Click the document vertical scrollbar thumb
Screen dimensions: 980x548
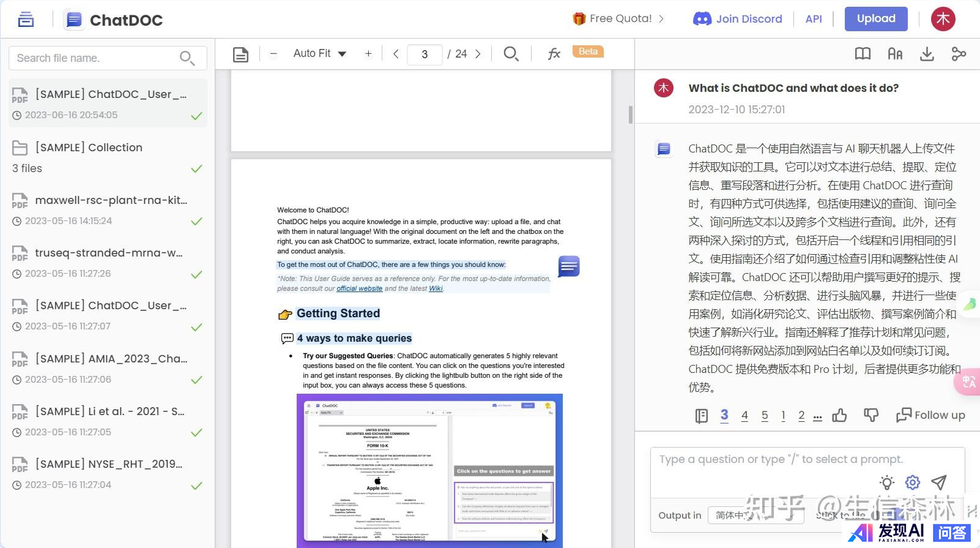pyautogui.click(x=630, y=114)
